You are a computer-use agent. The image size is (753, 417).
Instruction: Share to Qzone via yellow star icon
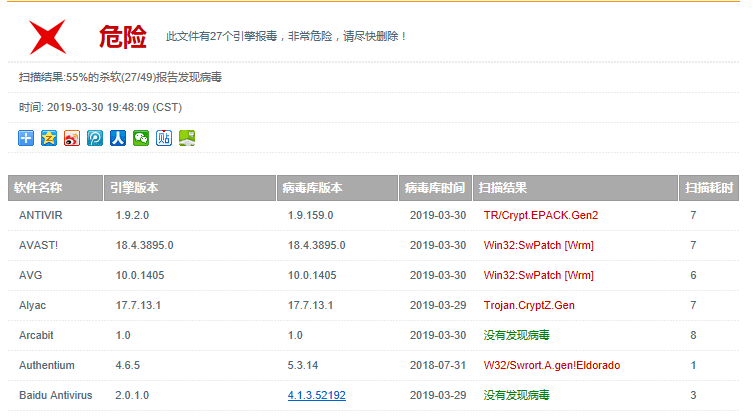pos(49,138)
